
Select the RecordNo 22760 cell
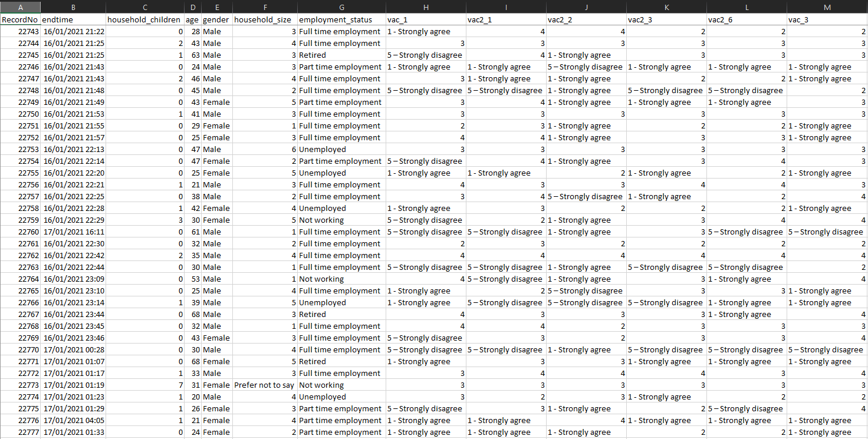(x=21, y=232)
